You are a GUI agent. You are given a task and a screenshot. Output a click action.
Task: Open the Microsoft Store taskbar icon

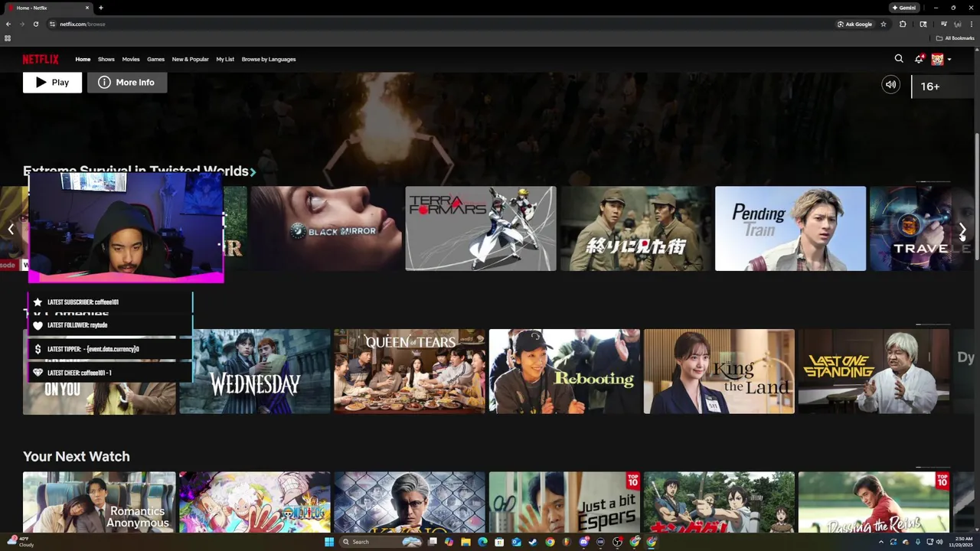(x=499, y=542)
